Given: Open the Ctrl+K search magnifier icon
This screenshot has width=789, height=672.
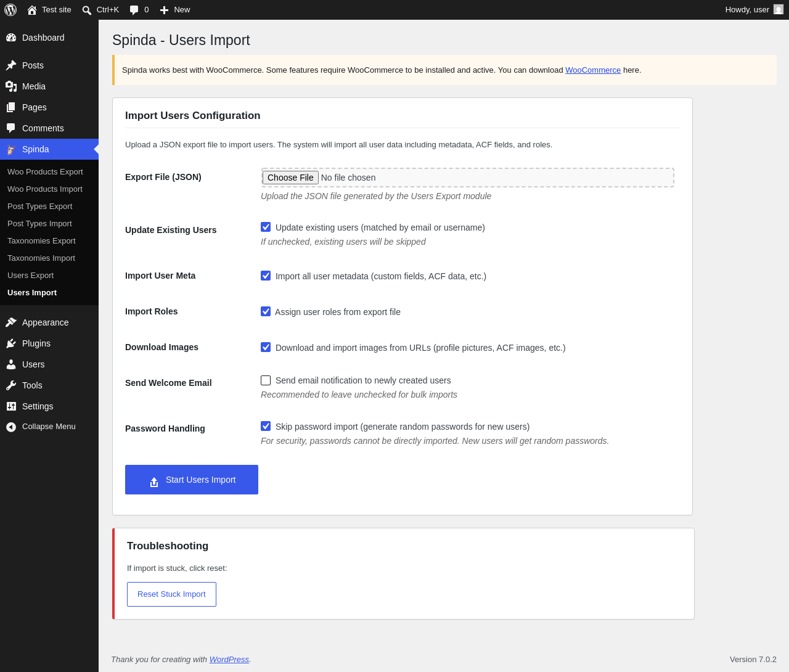Looking at the screenshot, I should (x=87, y=10).
